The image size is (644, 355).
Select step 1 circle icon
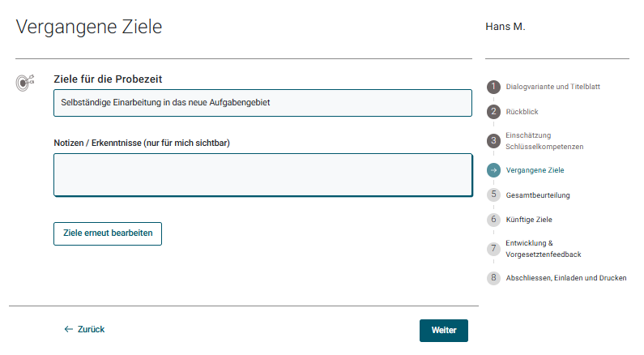[x=493, y=87]
